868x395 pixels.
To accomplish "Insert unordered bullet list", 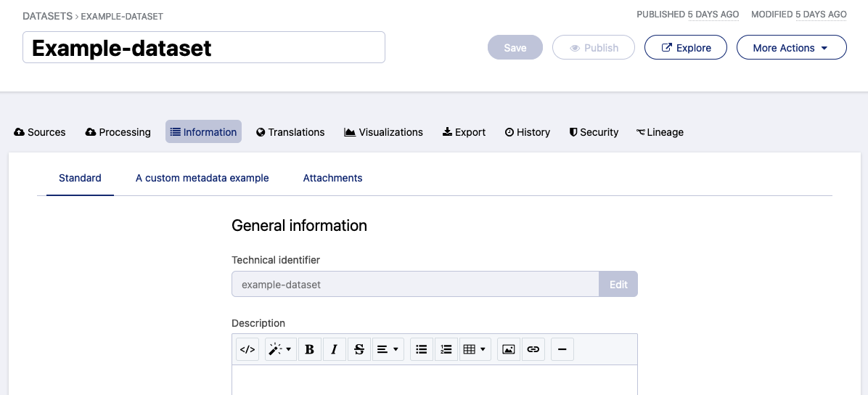I will coord(421,349).
